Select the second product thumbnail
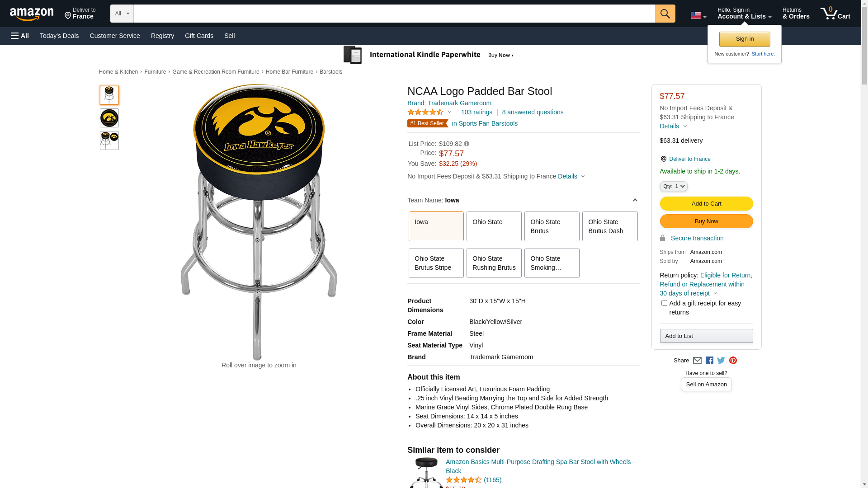 109,118
